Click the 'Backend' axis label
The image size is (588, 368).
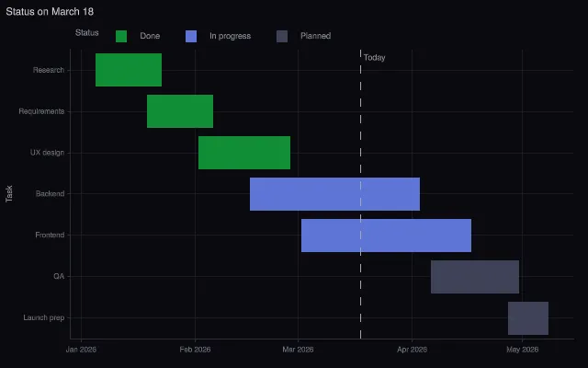click(x=50, y=194)
